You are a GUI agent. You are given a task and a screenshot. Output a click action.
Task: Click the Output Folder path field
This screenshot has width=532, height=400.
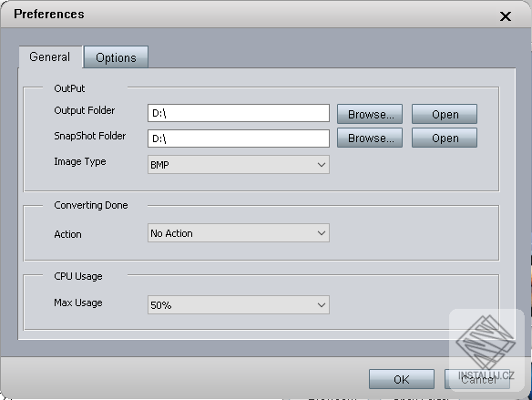click(x=239, y=113)
